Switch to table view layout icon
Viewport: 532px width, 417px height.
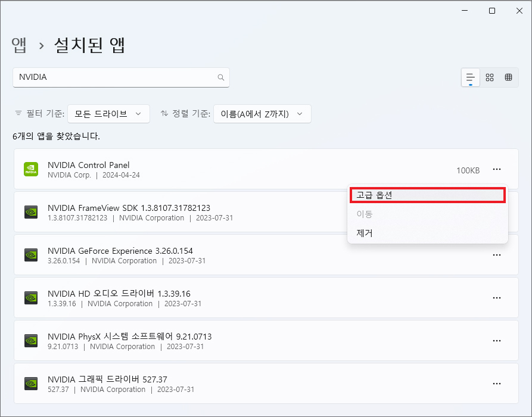coord(508,77)
